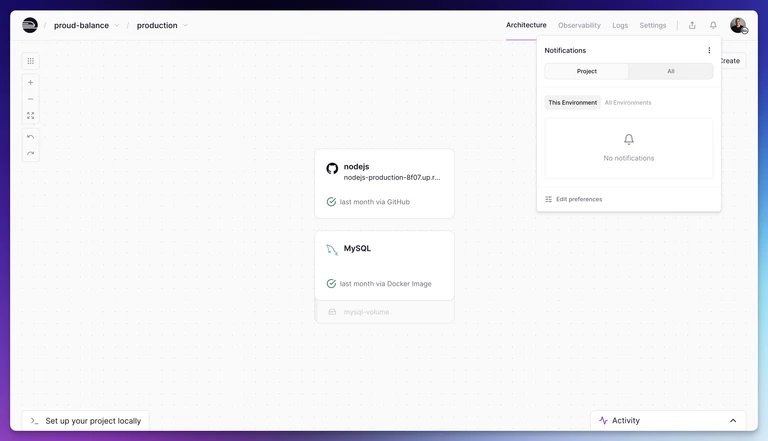Select This Environment filter
Screen dimensions: 768x441
click(573, 102)
